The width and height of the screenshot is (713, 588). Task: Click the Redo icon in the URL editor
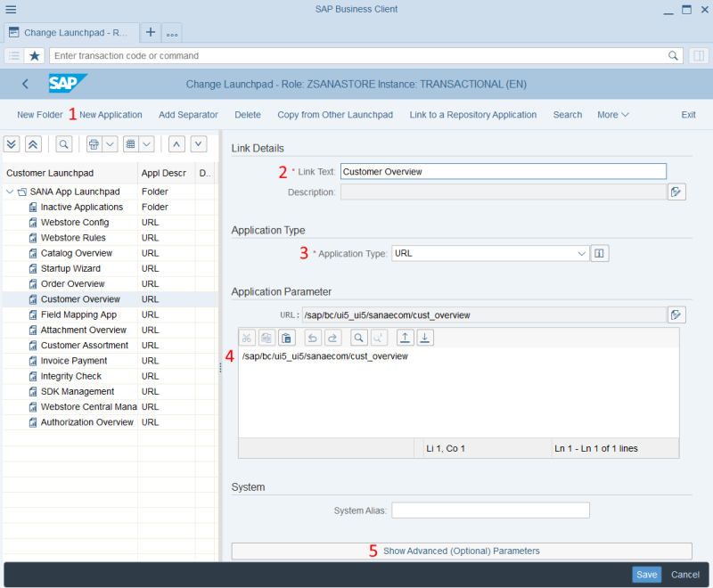[x=332, y=338]
